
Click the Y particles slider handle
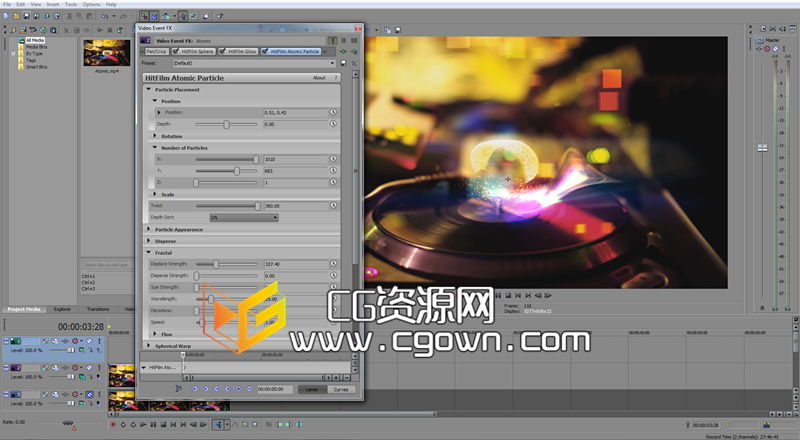click(x=237, y=171)
